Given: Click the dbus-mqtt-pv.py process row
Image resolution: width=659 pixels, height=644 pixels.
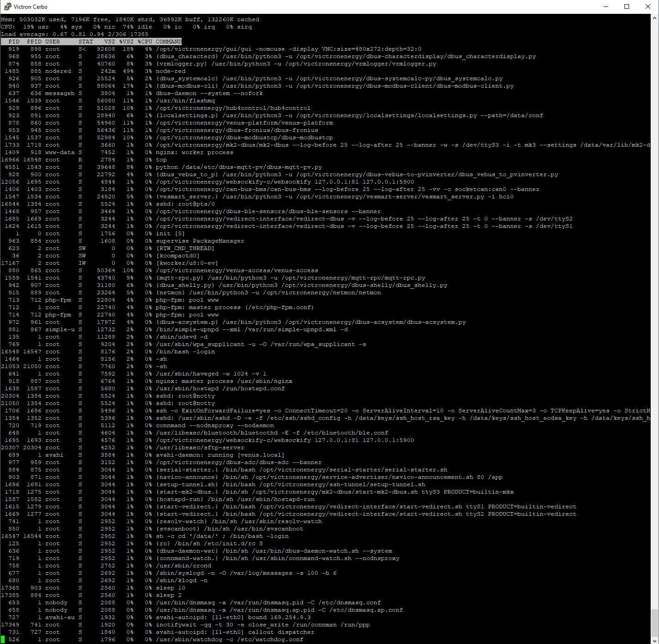Looking at the screenshot, I should coord(161,167).
